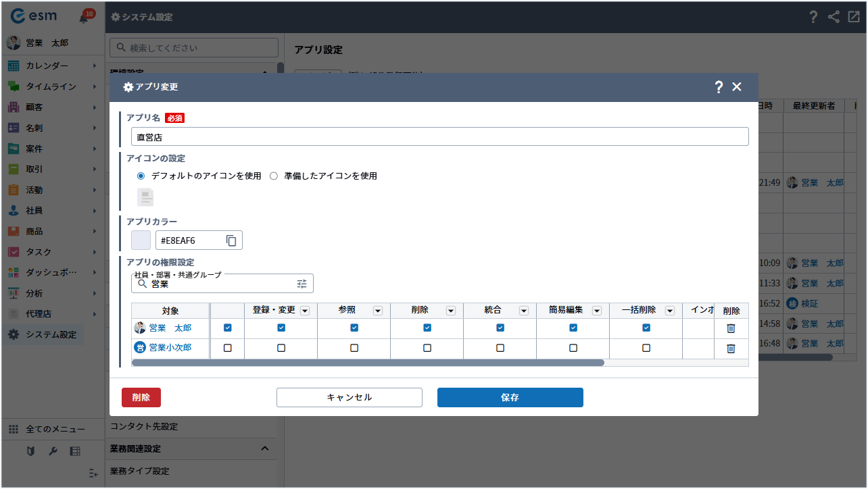Screen dimensions: 868x489
Task: Click the share icon in top header
Action: 834,17
